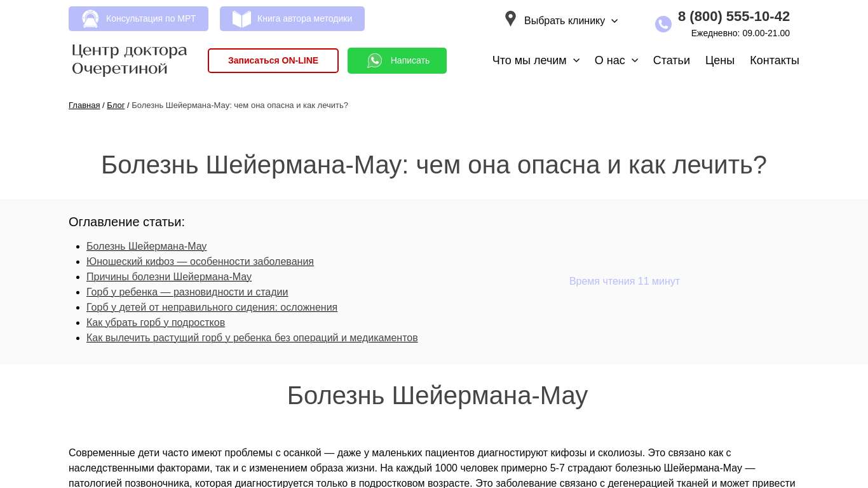This screenshot has width=868, height=488.
Task: Click the MRI scanner icon
Action: click(90, 19)
